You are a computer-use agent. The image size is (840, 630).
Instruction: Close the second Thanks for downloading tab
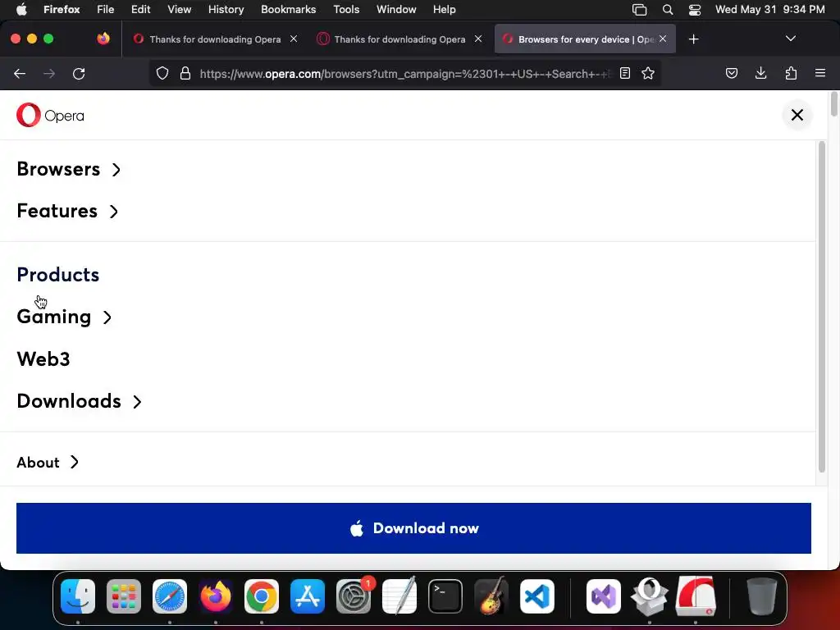click(478, 39)
